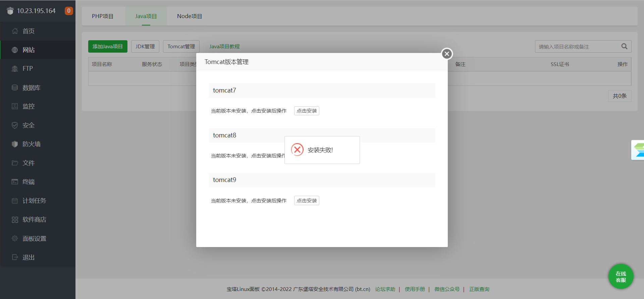Click 点击安装 for tomcat9

(x=307, y=201)
